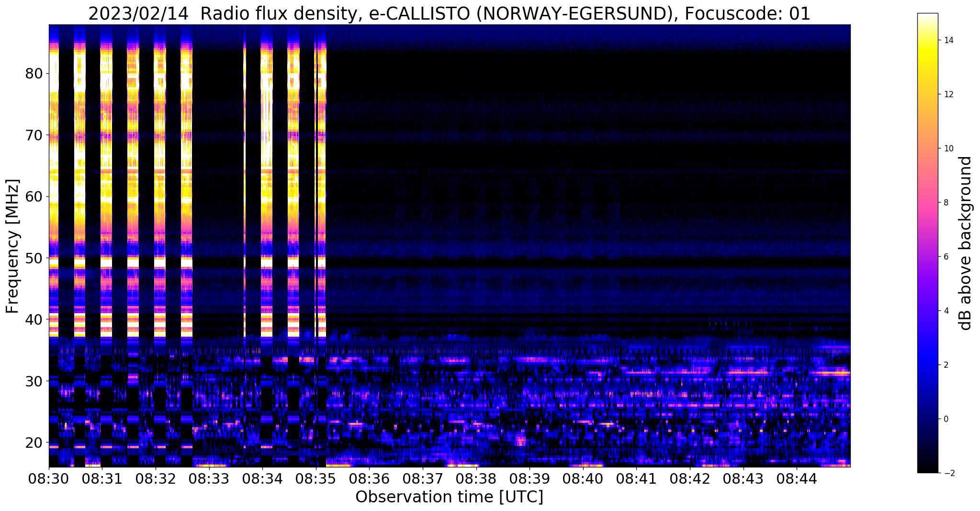
Task: Click the 70 MHz frequency tick label
Action: click(x=34, y=135)
